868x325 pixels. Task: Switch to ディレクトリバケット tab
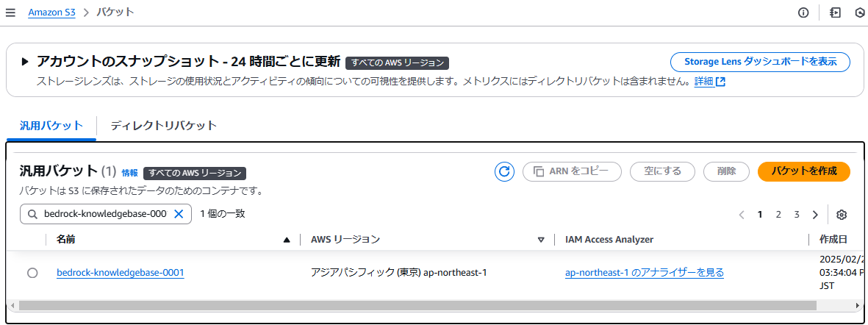pos(163,125)
